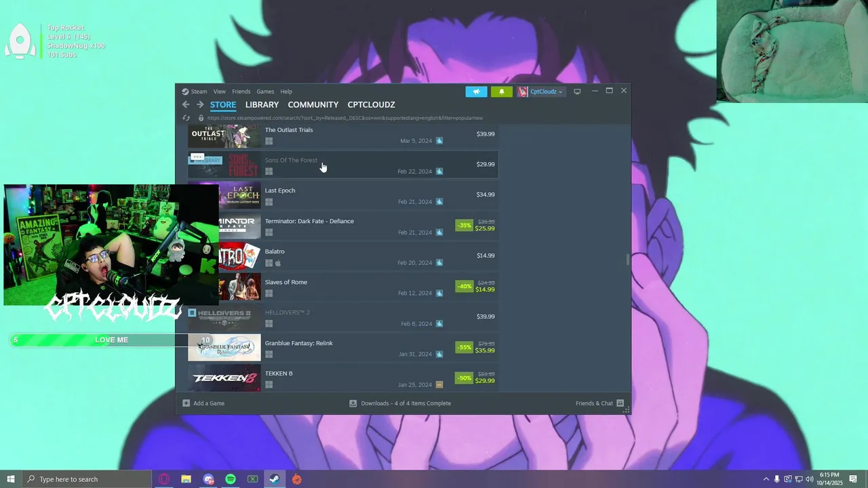The width and height of the screenshot is (868, 488).
Task: Open the View menu
Action: [x=220, y=91]
